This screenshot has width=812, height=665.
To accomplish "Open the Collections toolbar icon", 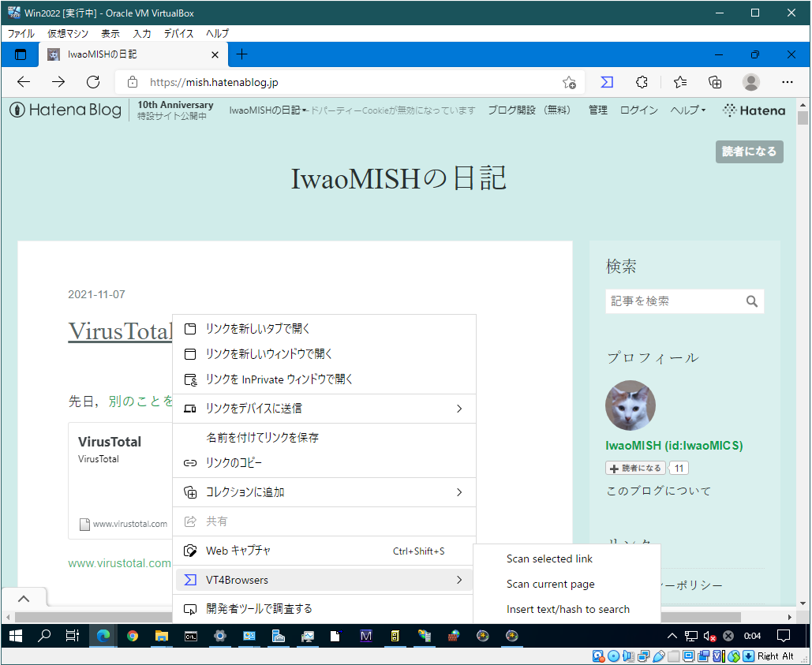I will 715,82.
